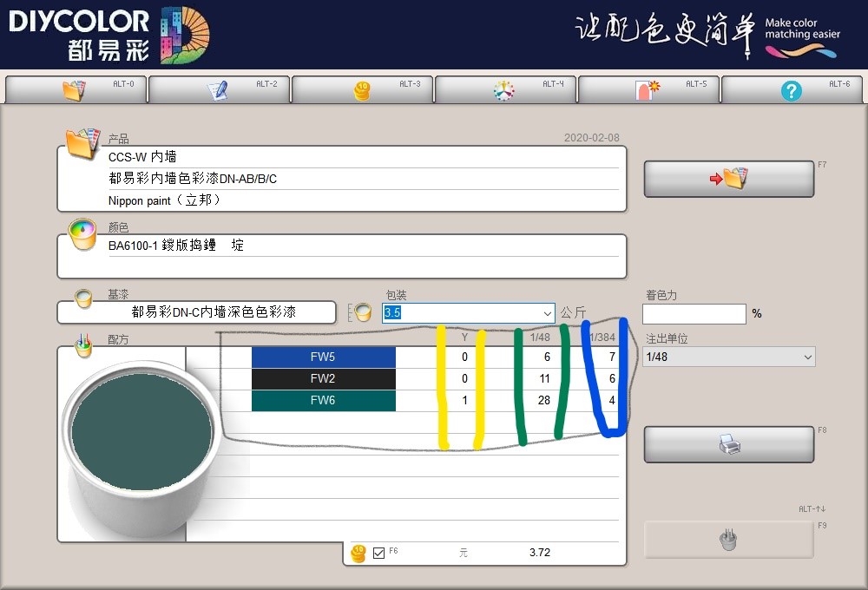Image resolution: width=868 pixels, height=590 pixels.
Task: Open the 注出单位 1/48 unit dropdown
Action: 807,357
